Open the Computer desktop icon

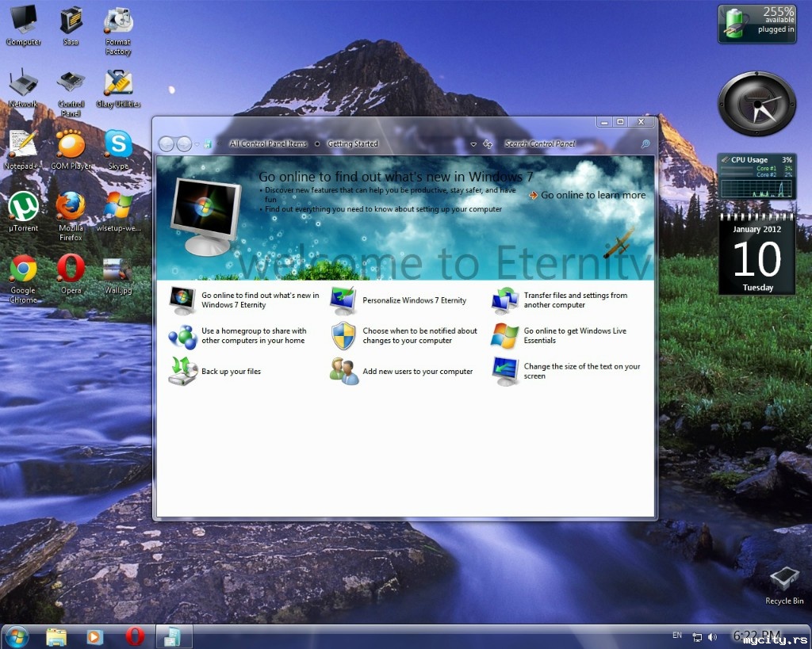[x=23, y=25]
